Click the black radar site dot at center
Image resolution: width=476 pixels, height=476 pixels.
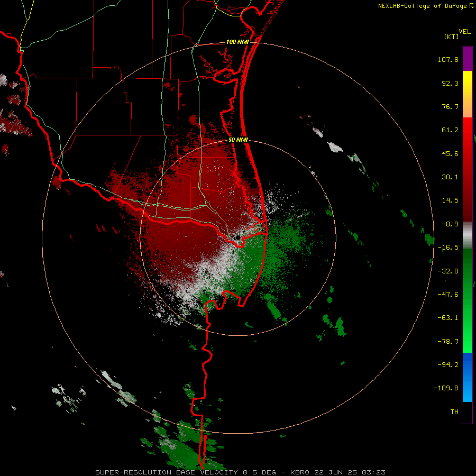pos(237,237)
